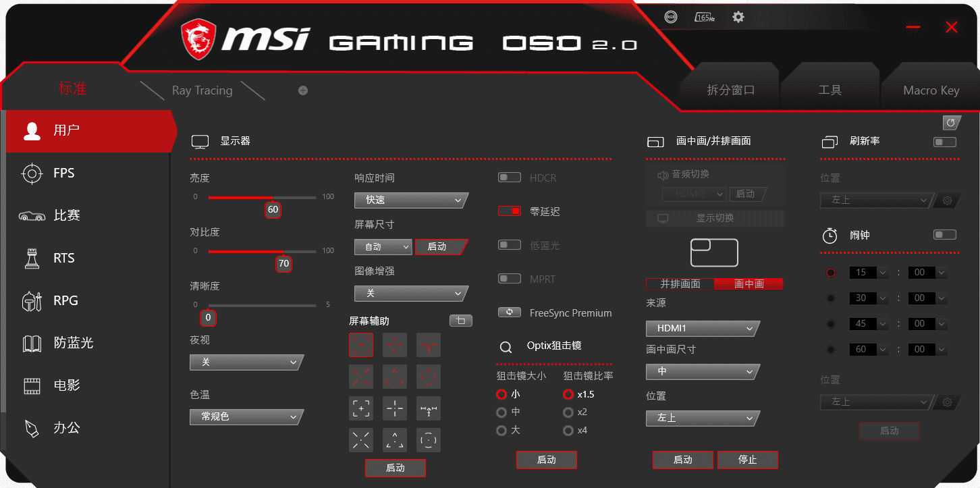Add a new profile with plus icon
Screen dimensions: 980x488
click(x=303, y=90)
